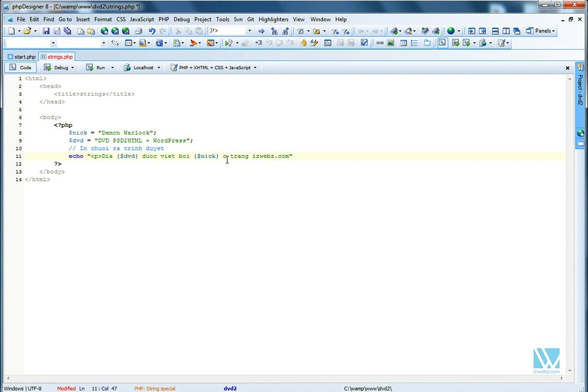This screenshot has height=392, width=588.
Task: Insert a hyperlink using chain icon
Action: tap(380, 43)
